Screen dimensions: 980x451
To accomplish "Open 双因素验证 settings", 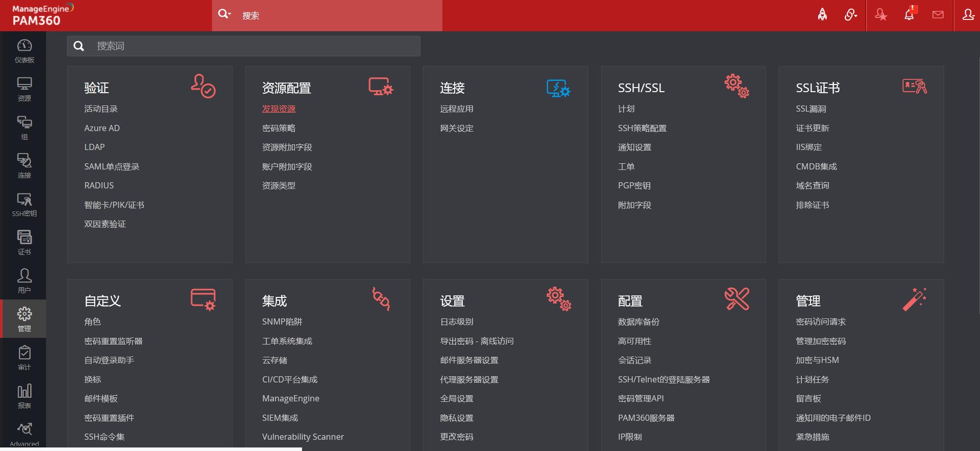I will tap(105, 224).
